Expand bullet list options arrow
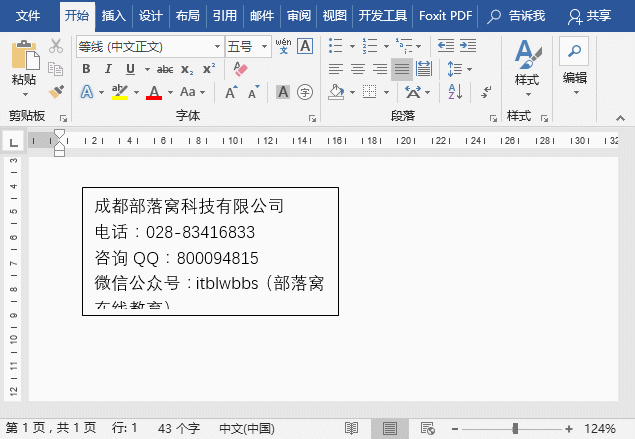 click(x=352, y=46)
